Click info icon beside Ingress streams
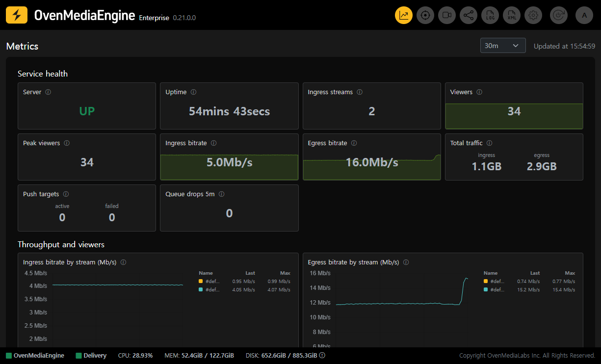This screenshot has width=601, height=364. (x=360, y=92)
